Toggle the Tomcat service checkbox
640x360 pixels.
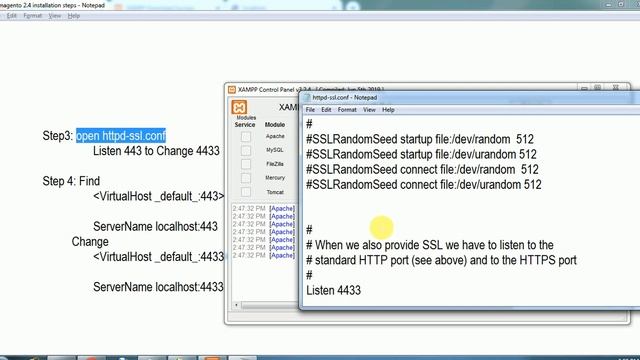coord(246,192)
